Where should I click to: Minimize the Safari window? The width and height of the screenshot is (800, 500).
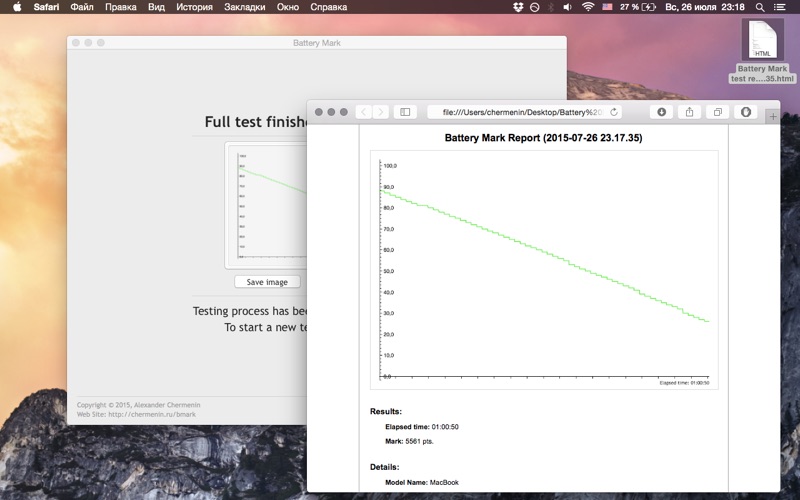[x=331, y=112]
